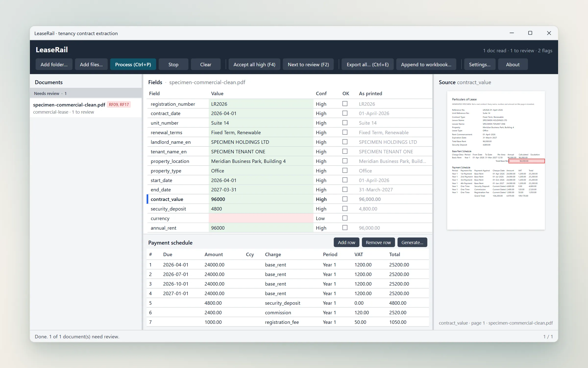Tick OK checkbox for renewal_terms
The width and height of the screenshot is (588, 368).
click(345, 132)
